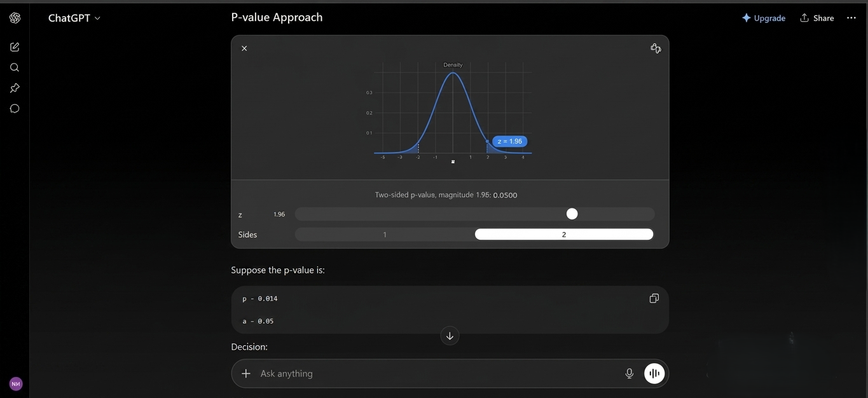Click the z = 1.96 tooltip label

coord(510,141)
